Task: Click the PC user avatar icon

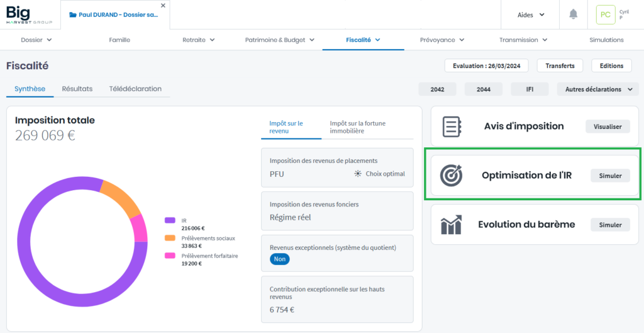Action: tap(605, 14)
